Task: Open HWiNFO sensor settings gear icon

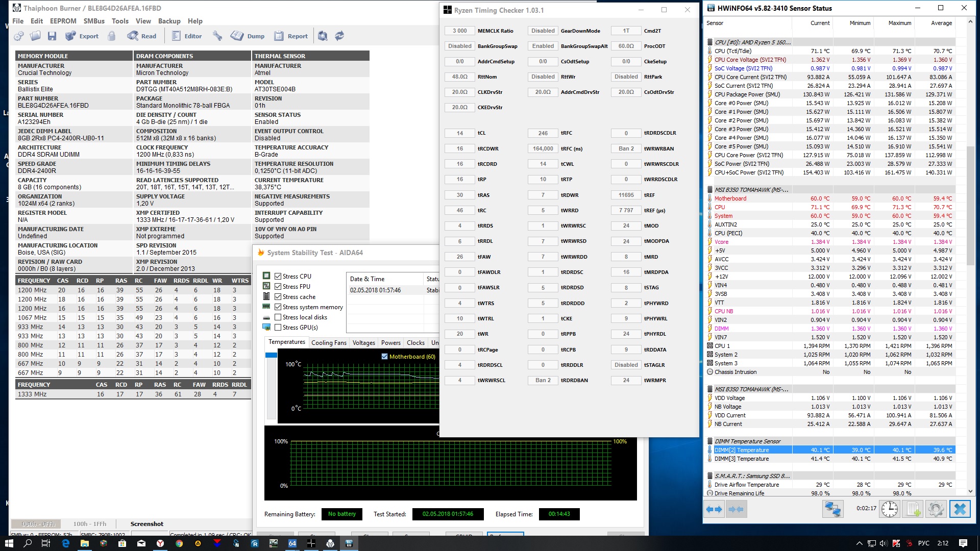Action: tap(936, 509)
